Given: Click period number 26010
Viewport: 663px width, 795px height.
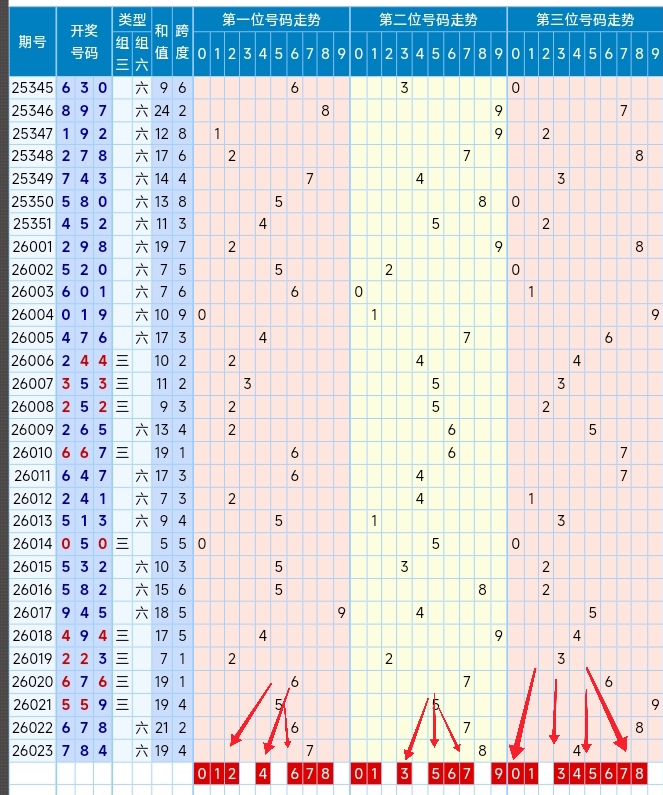Looking at the screenshot, I should click(x=32, y=452).
